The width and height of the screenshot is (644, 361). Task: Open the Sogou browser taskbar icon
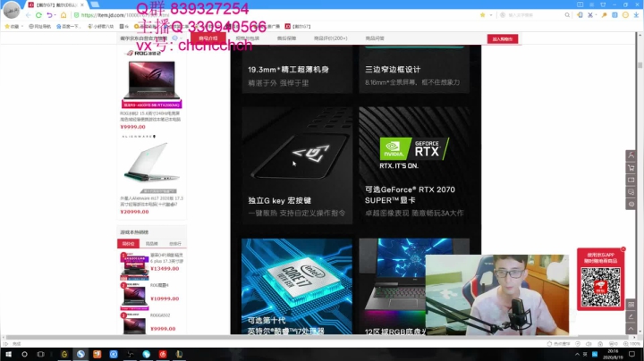(x=80, y=354)
